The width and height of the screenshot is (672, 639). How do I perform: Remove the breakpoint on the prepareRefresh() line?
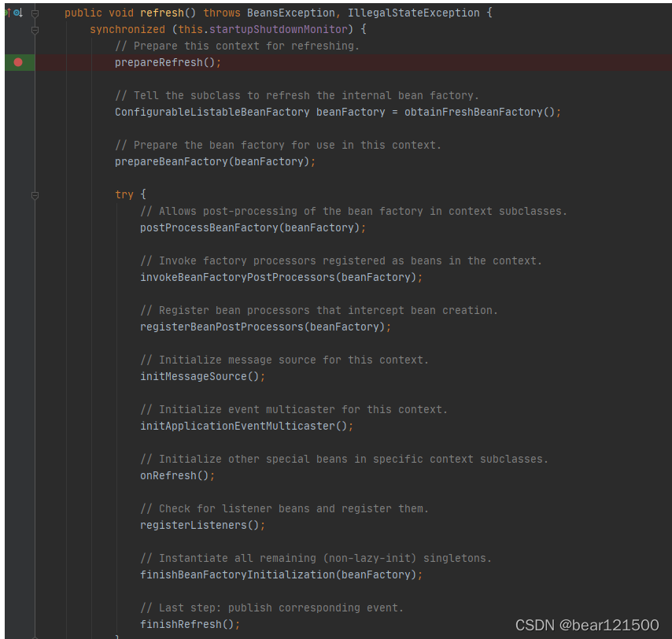[x=18, y=63]
